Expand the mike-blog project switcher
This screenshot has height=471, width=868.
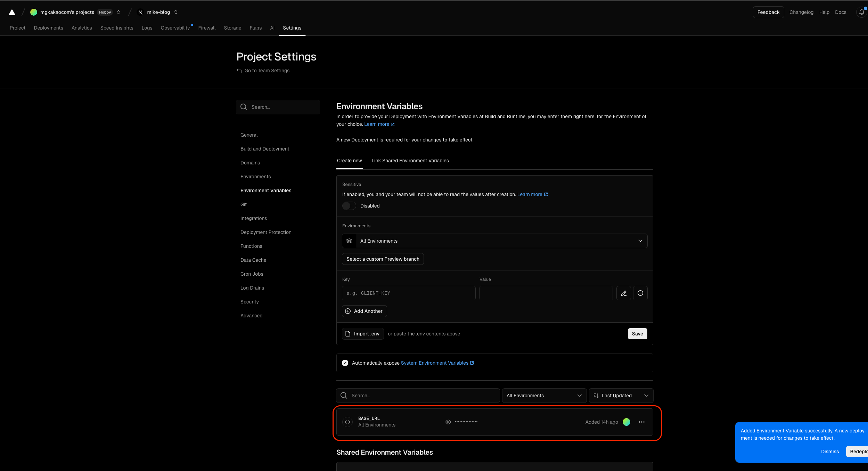coord(176,12)
